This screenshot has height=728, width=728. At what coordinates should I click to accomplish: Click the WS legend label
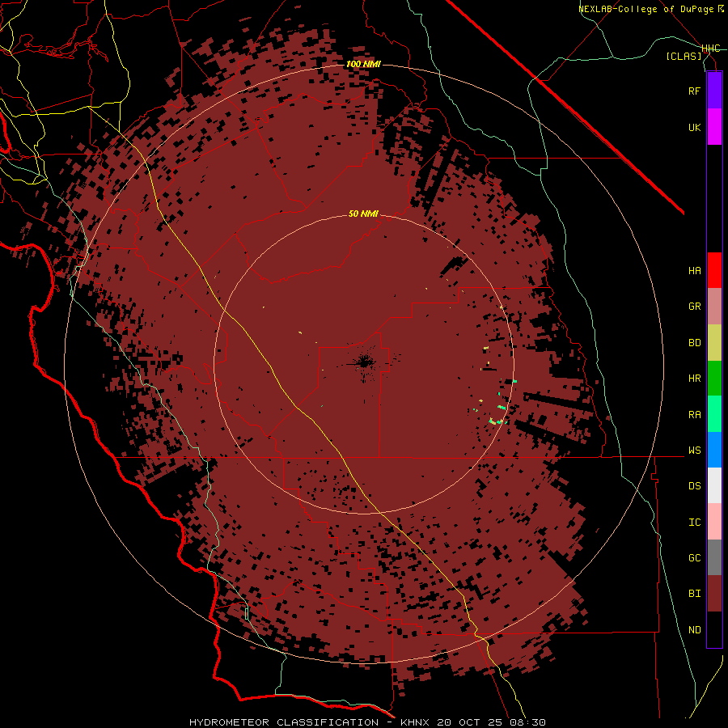coord(694,451)
